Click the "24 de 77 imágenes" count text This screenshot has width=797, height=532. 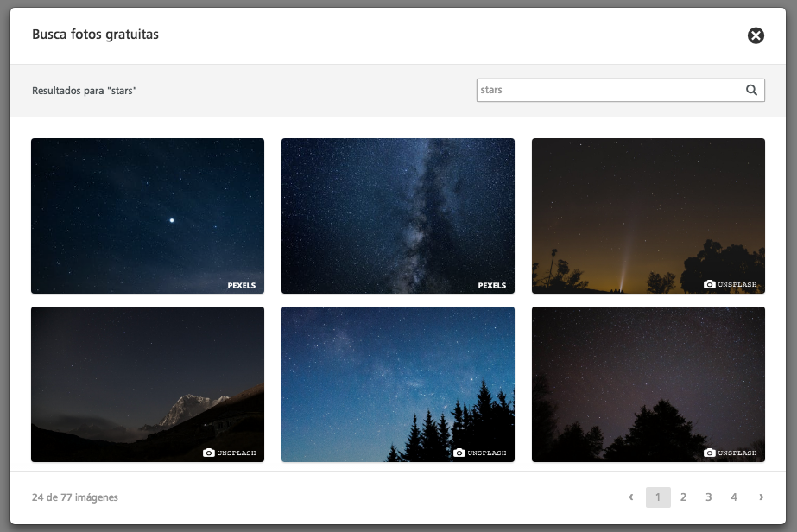75,497
